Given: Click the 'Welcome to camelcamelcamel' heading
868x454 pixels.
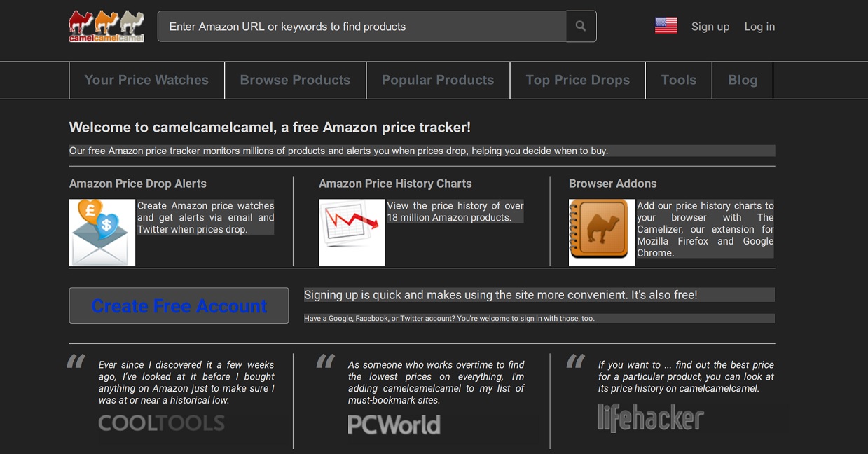Looking at the screenshot, I should [x=270, y=127].
